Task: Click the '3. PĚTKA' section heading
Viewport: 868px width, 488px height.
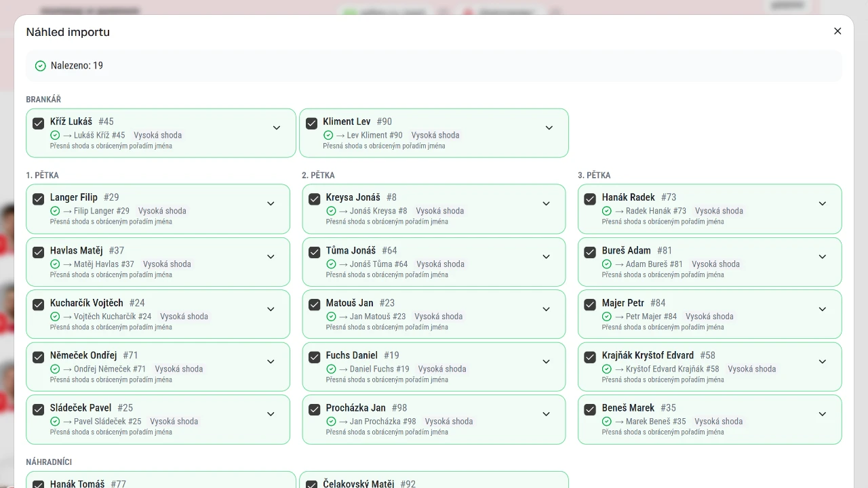Action: pyautogui.click(x=595, y=176)
